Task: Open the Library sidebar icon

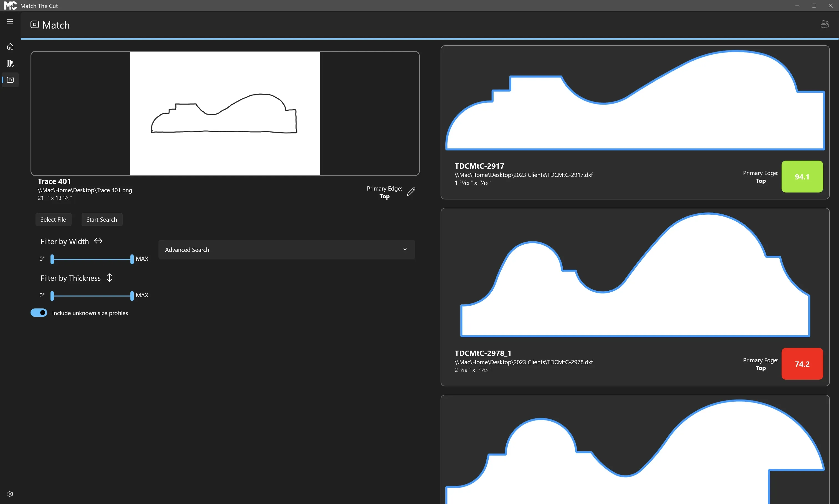Action: tap(10, 63)
